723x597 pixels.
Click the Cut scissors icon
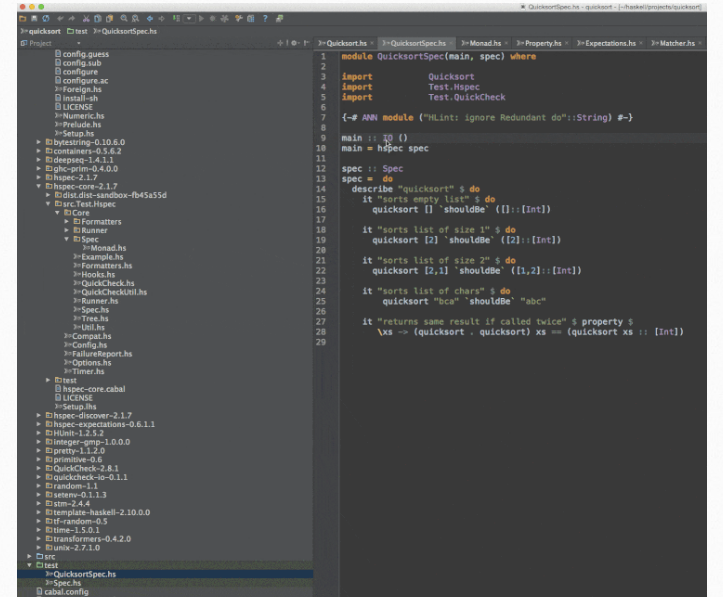click(x=84, y=18)
